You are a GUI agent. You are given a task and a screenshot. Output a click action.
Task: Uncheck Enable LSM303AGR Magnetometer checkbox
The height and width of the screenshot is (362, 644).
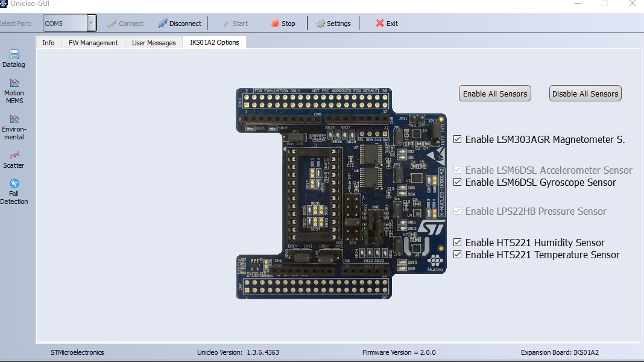(457, 139)
